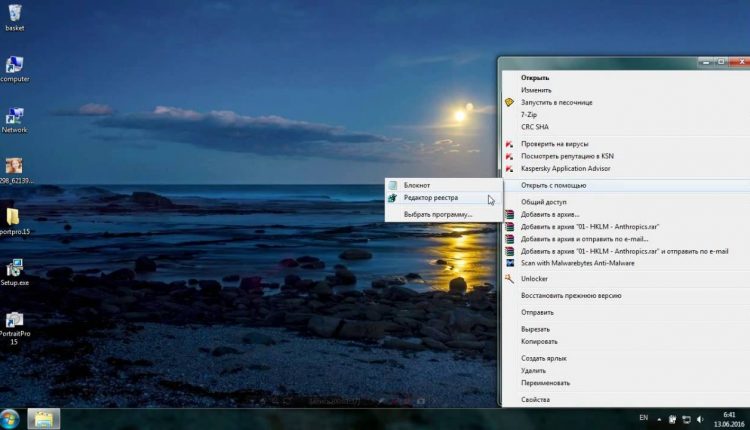This screenshot has width=750, height=430.
Task: Launch the PortraitPro 15 desktop shortcut
Action: point(14,328)
